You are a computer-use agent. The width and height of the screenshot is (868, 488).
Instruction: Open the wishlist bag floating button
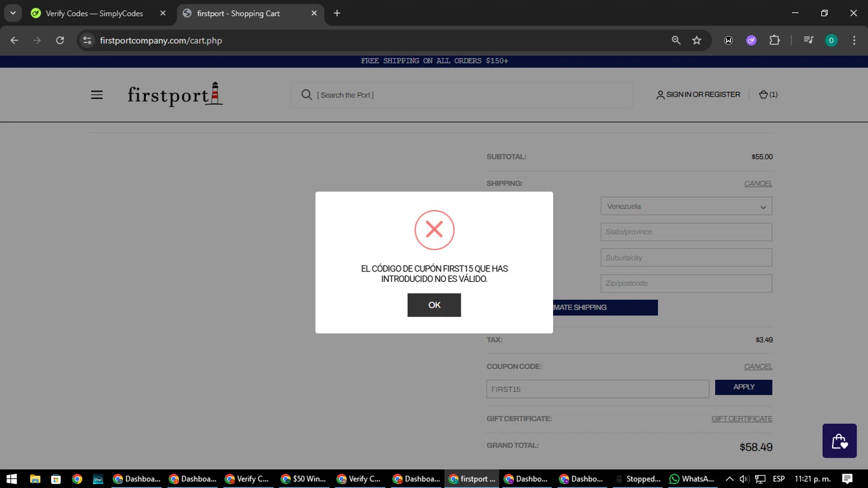840,441
